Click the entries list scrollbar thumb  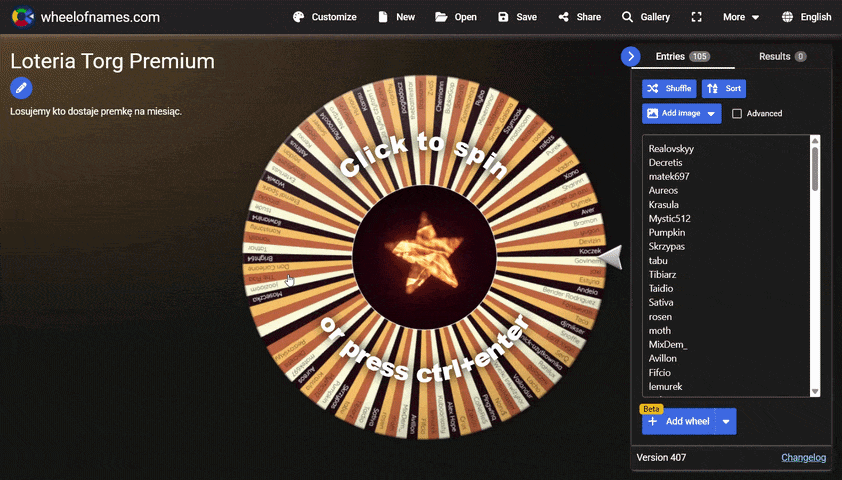pyautogui.click(x=815, y=169)
